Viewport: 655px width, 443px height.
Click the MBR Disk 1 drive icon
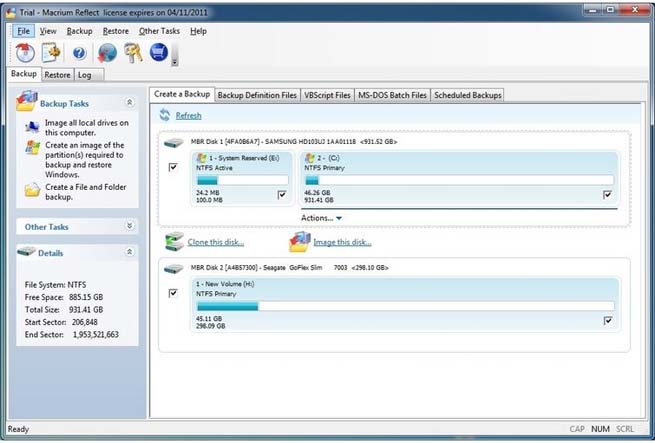(174, 143)
